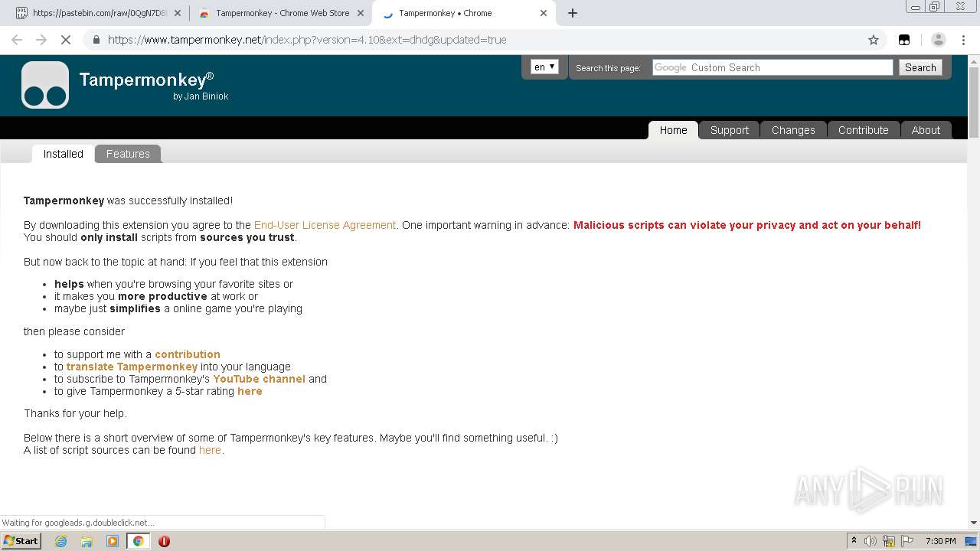Go back to previous page
The height and width of the screenshot is (551, 980).
17,40
